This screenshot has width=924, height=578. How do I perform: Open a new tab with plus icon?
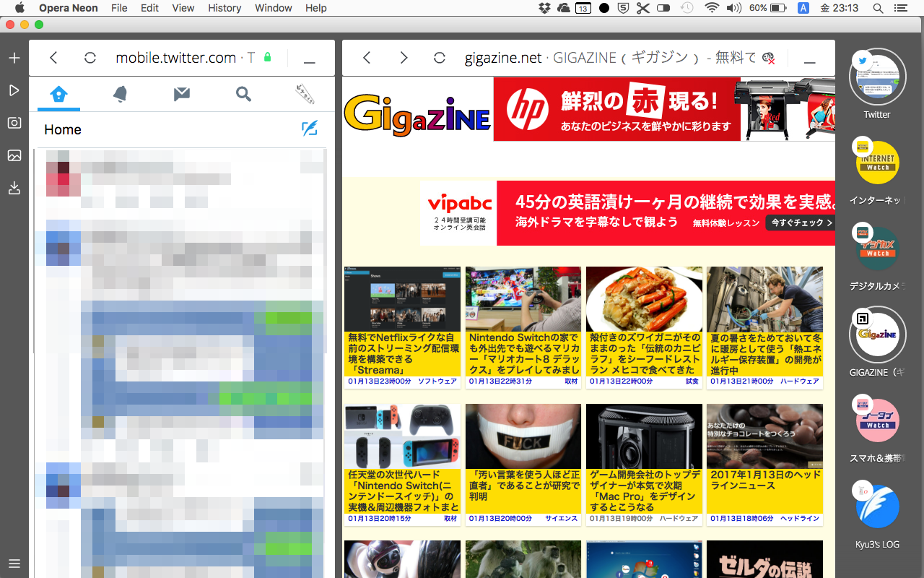[14, 58]
